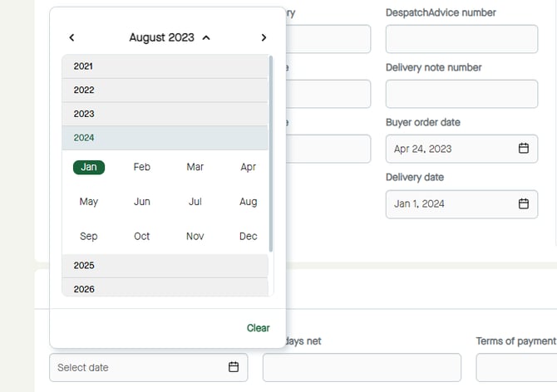557x392 pixels.
Task: Expand year 2022 in the list
Action: point(165,90)
